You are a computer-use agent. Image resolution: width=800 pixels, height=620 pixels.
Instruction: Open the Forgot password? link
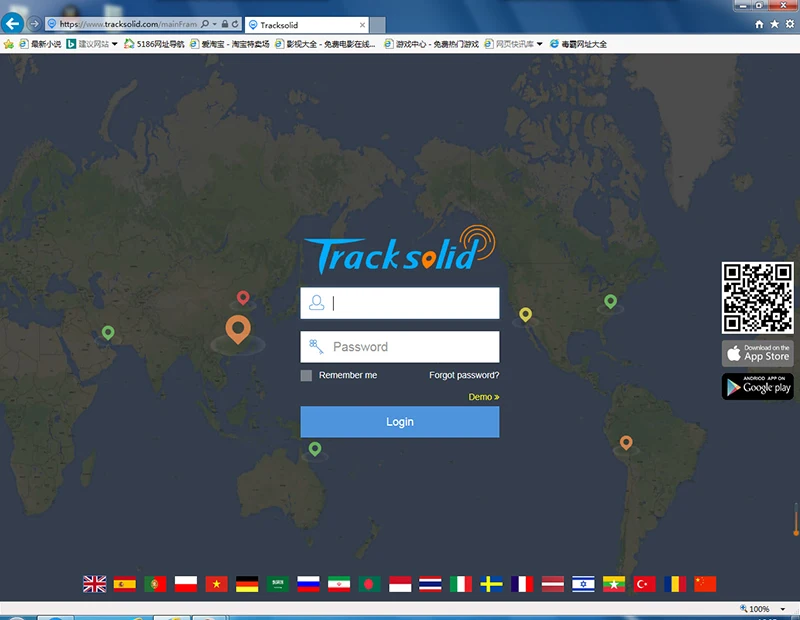tap(464, 376)
